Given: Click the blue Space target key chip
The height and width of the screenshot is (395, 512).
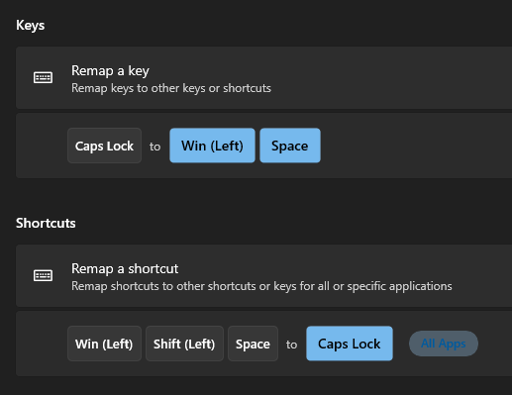Looking at the screenshot, I should click(290, 146).
